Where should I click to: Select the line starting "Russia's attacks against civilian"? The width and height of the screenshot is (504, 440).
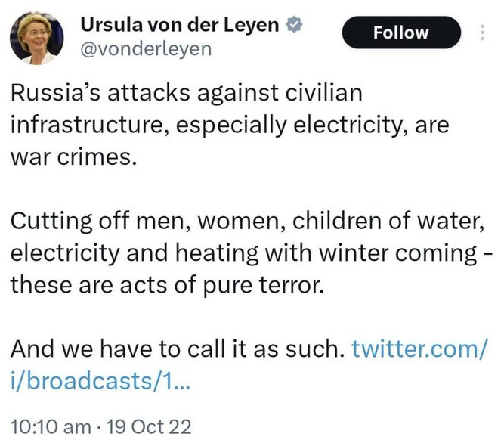pos(187,93)
